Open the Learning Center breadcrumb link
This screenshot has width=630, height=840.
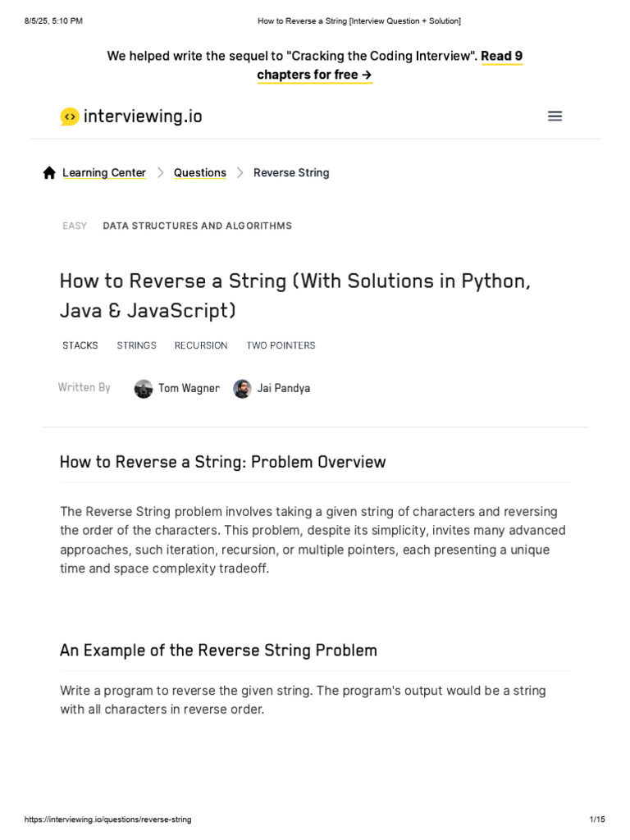104,173
